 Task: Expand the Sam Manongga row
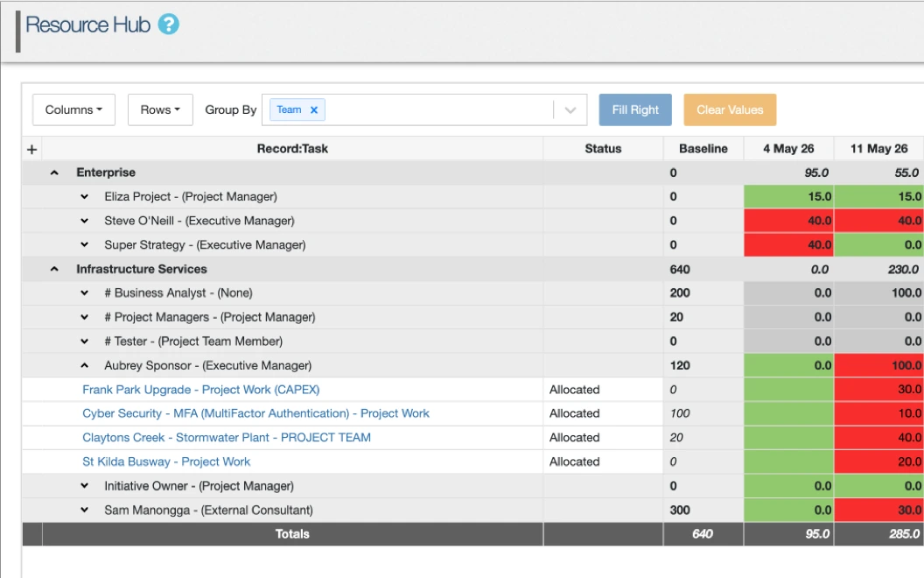84,511
